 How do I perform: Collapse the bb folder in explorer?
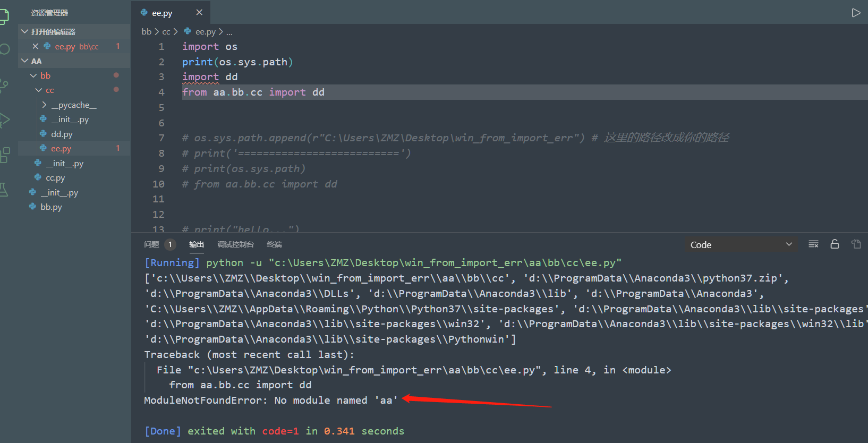coord(74,76)
